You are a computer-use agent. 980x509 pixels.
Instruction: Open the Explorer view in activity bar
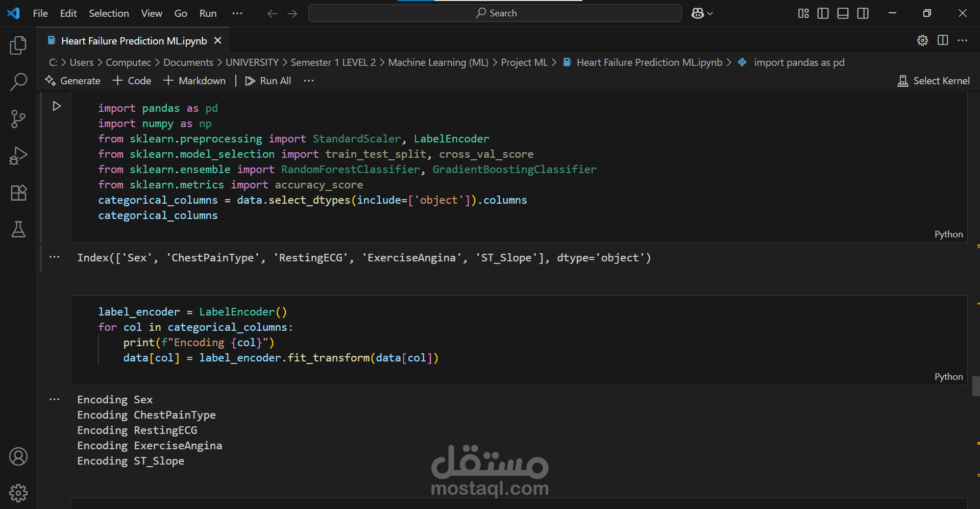tap(18, 45)
